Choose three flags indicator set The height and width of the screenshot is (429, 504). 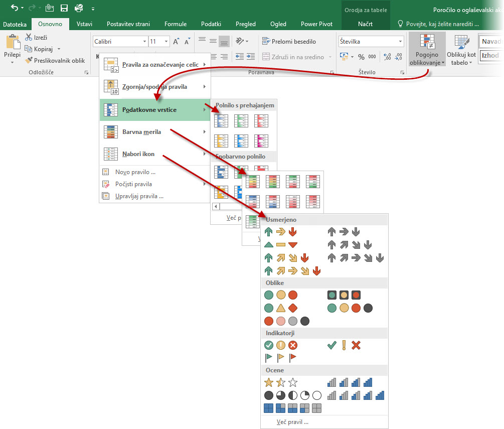281,357
